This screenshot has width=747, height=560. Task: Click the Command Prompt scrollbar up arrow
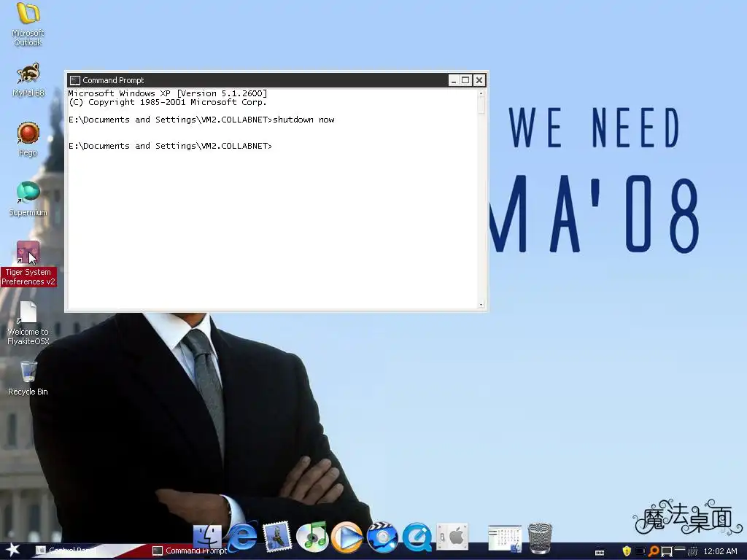point(481,93)
